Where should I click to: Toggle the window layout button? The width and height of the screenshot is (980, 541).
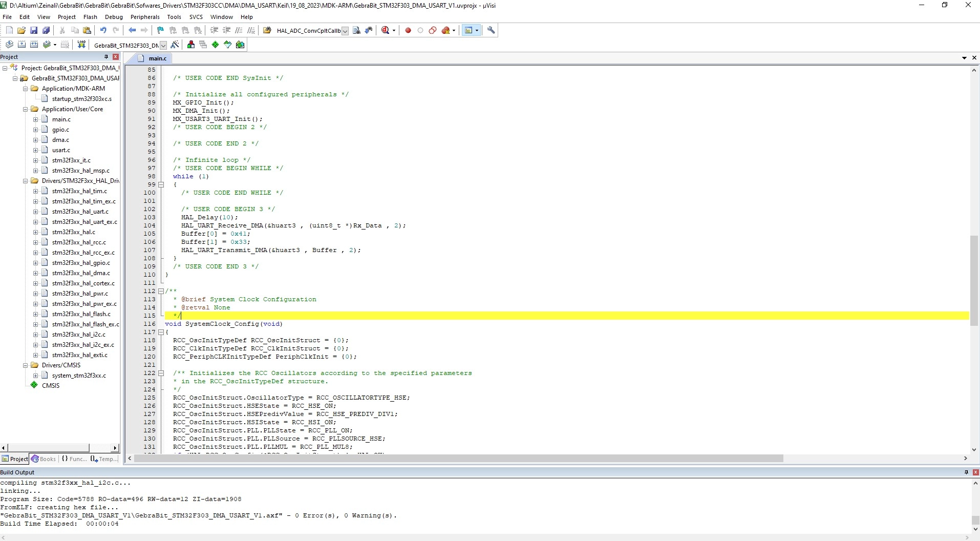[468, 30]
